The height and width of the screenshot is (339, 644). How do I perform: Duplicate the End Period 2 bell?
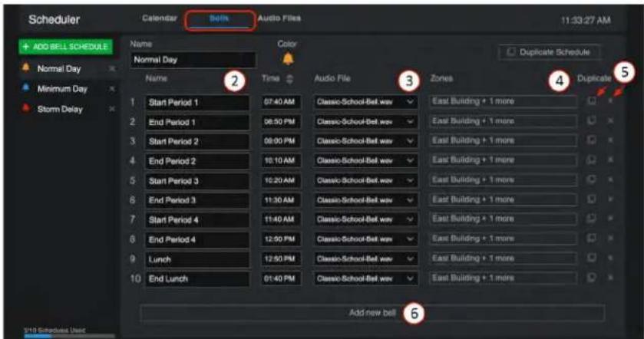point(592,160)
